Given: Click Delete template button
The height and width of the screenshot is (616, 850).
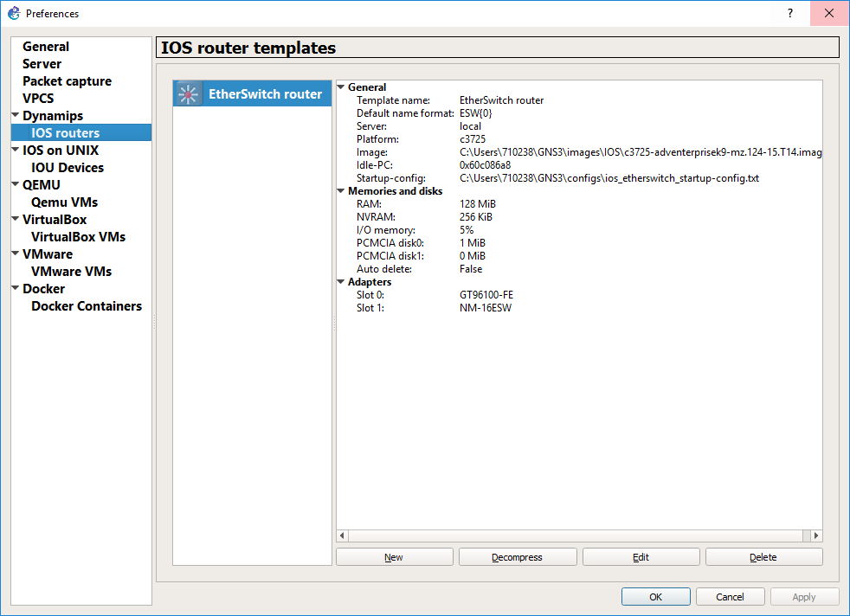Looking at the screenshot, I should (x=763, y=557).
